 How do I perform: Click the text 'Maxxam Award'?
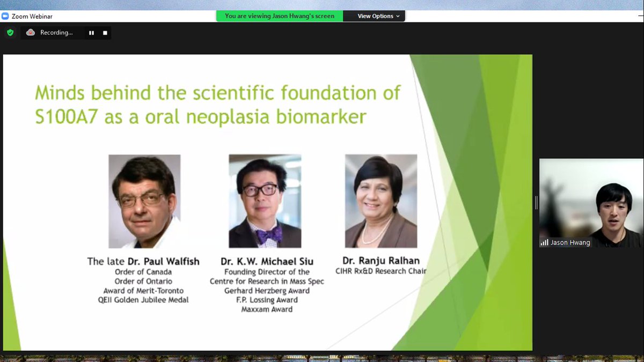click(267, 309)
